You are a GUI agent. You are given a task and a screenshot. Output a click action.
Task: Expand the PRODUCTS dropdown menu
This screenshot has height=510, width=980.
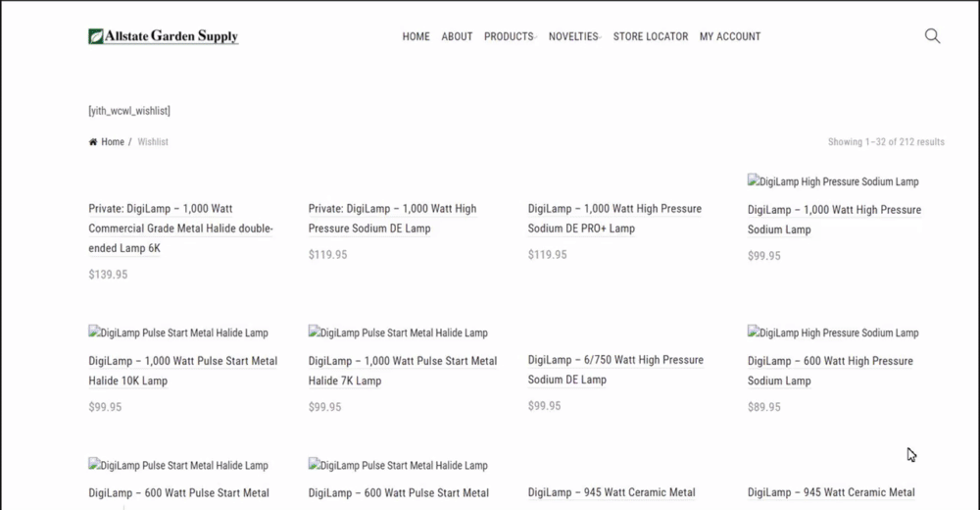[x=510, y=36]
